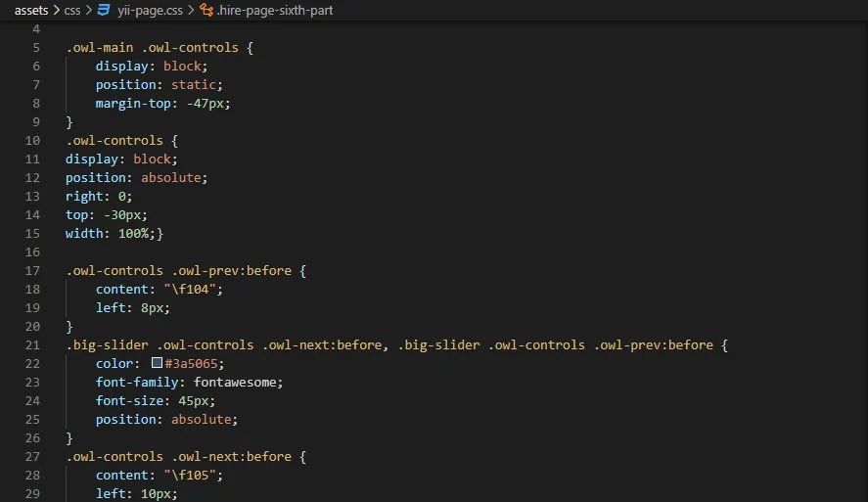Click line number 21 in the gutter
Image resolution: width=868 pixels, height=502 pixels.
(x=32, y=344)
